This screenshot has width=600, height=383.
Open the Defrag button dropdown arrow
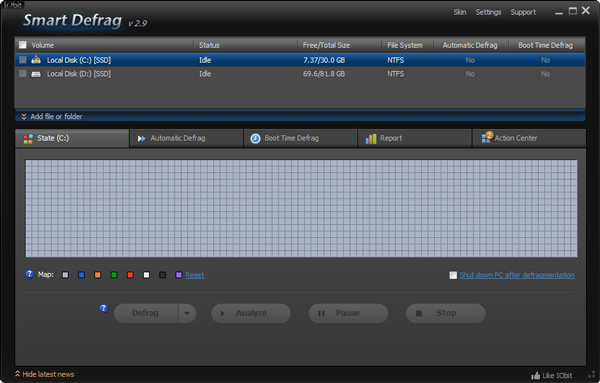coord(187,313)
